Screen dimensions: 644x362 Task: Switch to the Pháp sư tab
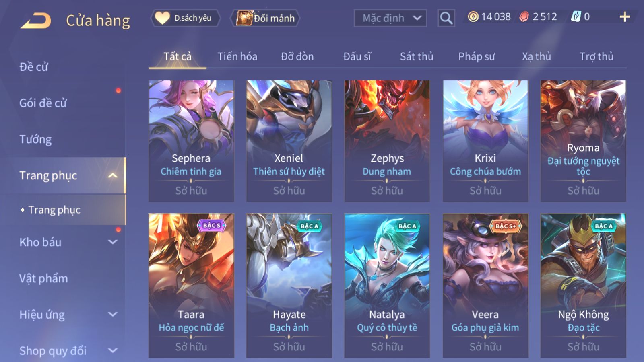[x=477, y=56]
